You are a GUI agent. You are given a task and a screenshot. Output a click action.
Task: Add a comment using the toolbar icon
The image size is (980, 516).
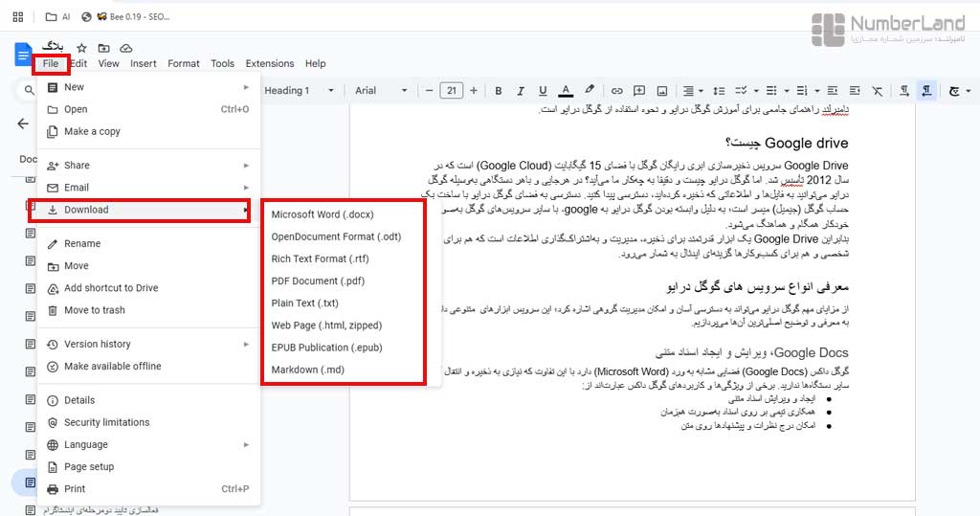pyautogui.click(x=639, y=91)
